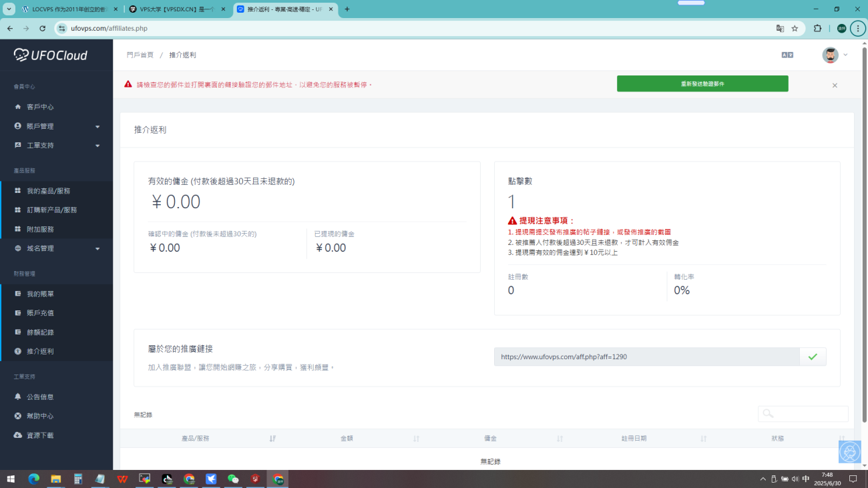
Task: Click the 中 input method indicator
Action: [x=806, y=479]
